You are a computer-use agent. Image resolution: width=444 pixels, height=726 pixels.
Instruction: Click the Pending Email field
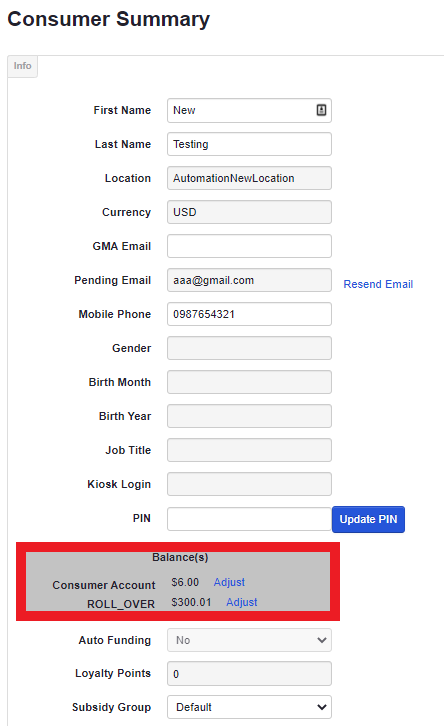(250, 280)
